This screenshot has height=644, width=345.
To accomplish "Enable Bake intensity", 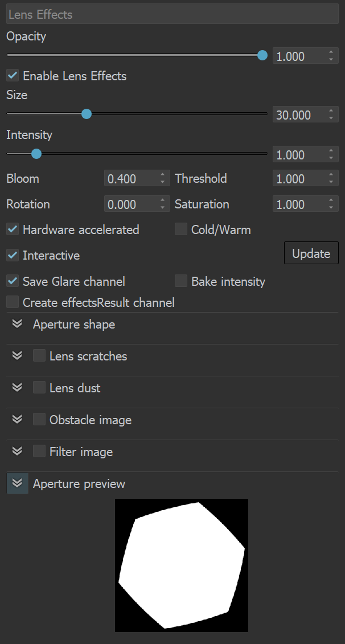I will coord(180,281).
